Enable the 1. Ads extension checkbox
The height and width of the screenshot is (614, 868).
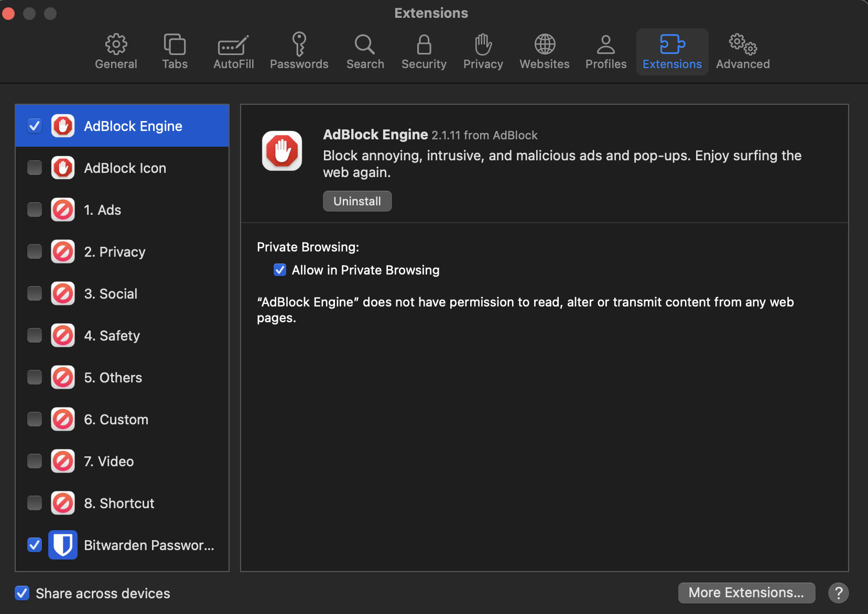coord(35,210)
